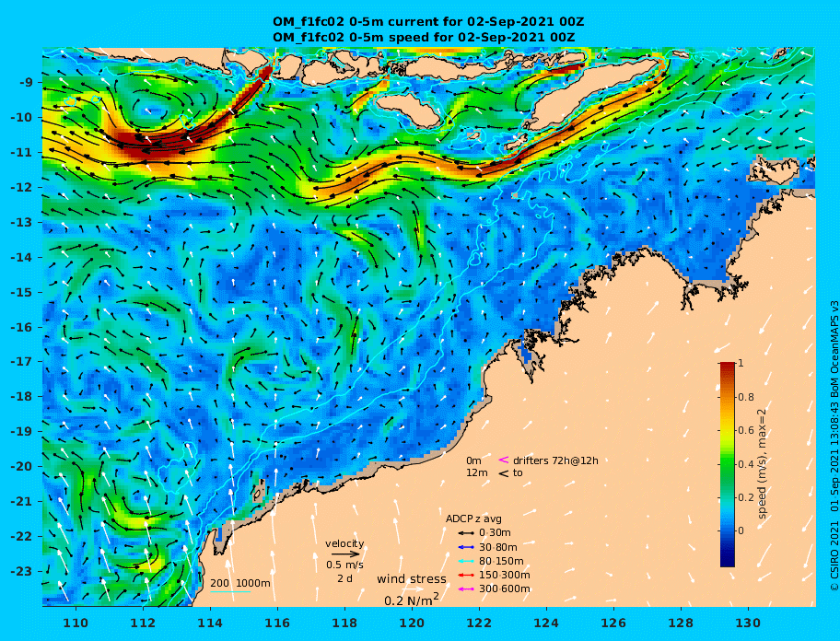The image size is (840, 641).
Task: Click the cyan 80-150m ADCP arrow icon
Action: coord(466,561)
